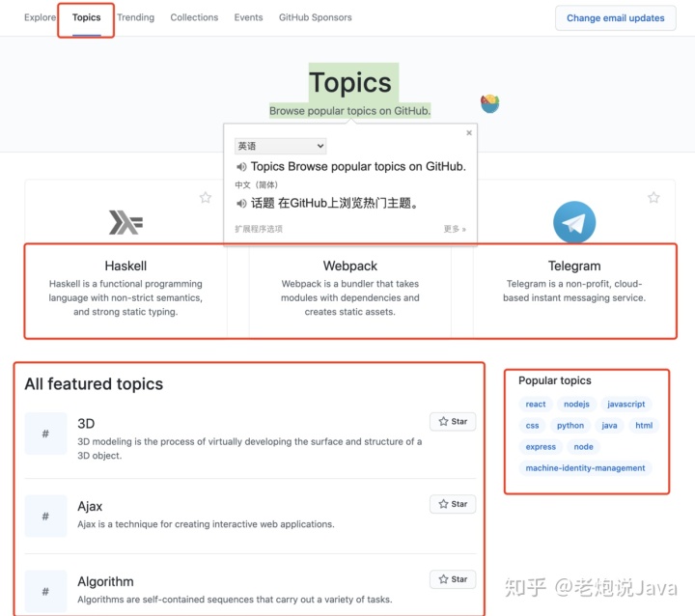
Task: Select the react popular topic tag
Action: [536, 404]
